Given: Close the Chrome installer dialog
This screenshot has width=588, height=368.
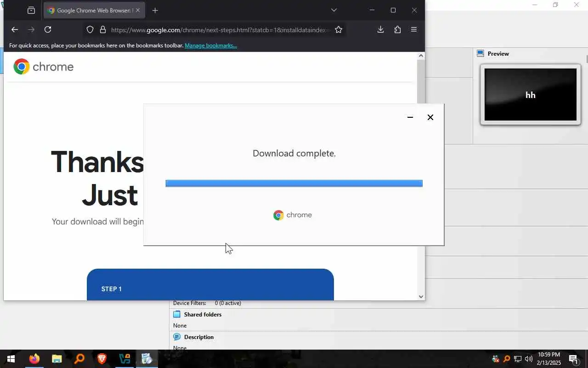Looking at the screenshot, I should pos(430,117).
